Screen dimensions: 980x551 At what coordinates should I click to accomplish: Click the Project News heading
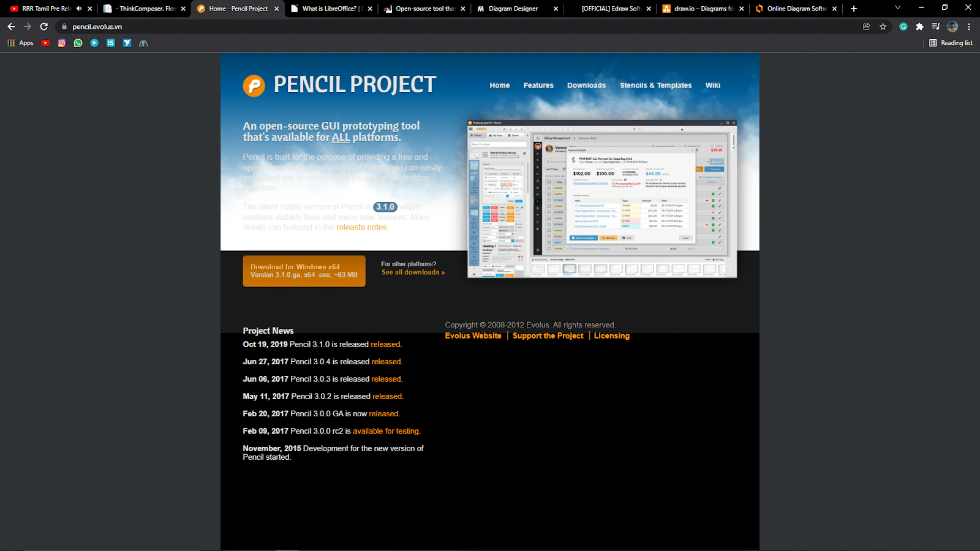pos(268,331)
